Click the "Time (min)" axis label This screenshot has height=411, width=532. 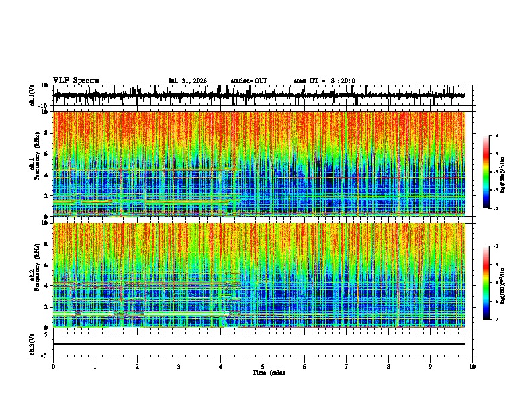[269, 373]
